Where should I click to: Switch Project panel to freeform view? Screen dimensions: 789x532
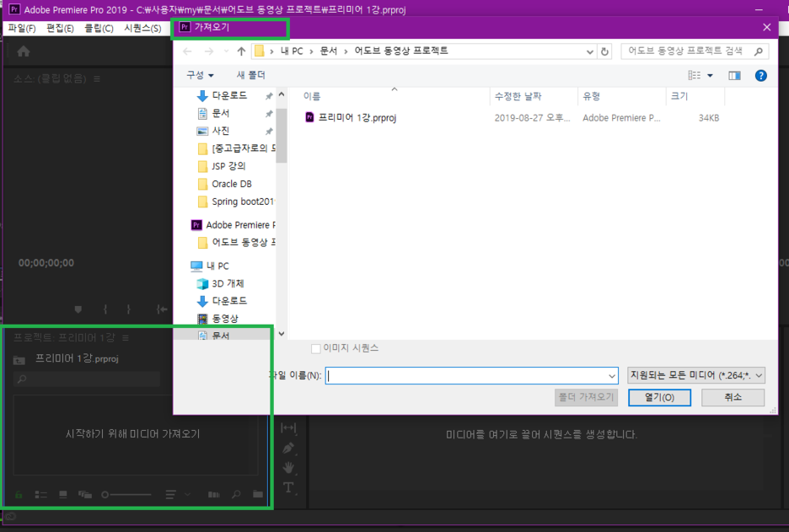(x=84, y=495)
